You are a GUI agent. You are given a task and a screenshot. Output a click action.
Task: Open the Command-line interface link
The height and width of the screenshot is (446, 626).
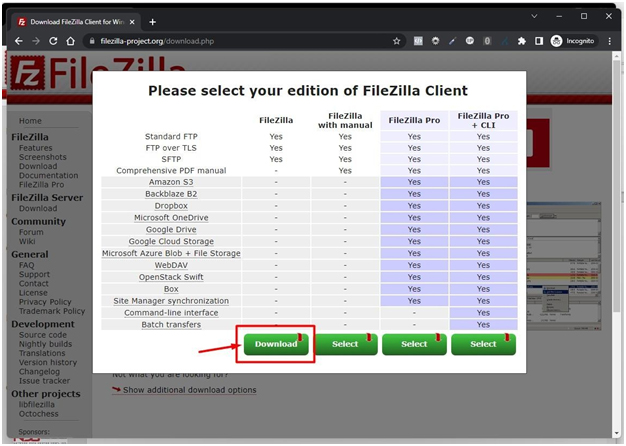point(171,313)
